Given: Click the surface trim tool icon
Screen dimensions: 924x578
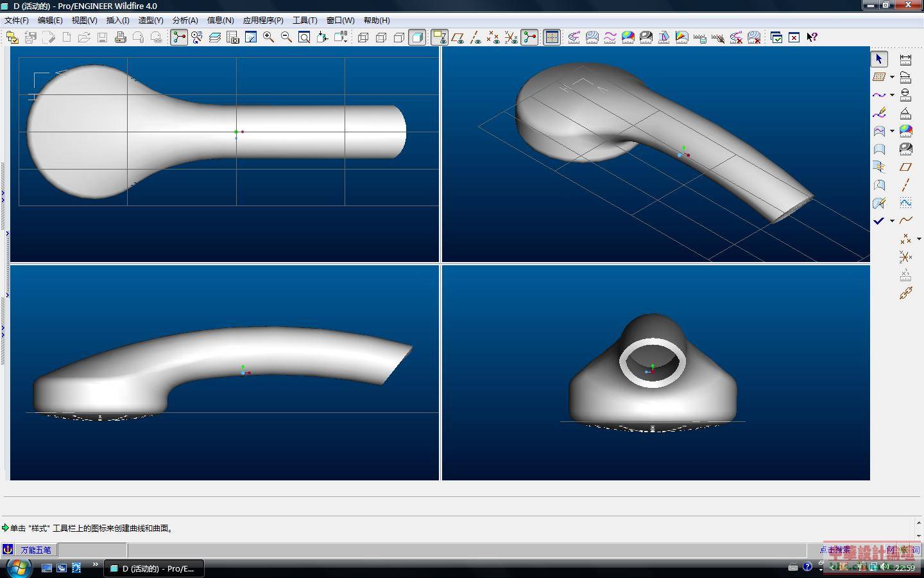Looking at the screenshot, I should [x=879, y=185].
